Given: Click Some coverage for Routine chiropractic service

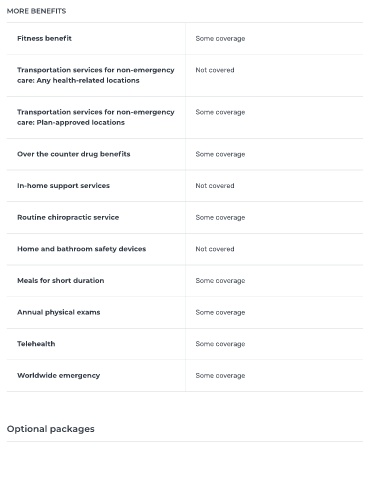Looking at the screenshot, I should [x=220, y=218].
